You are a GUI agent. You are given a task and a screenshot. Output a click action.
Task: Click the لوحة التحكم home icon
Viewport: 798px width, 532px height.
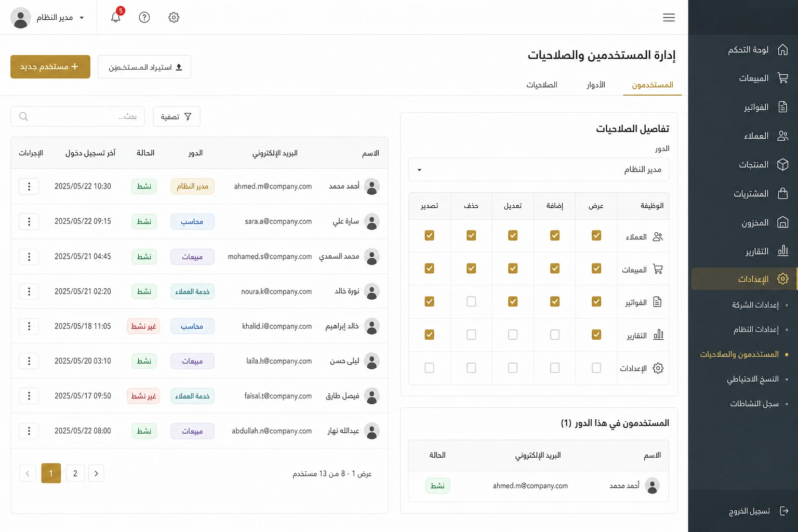(x=783, y=49)
